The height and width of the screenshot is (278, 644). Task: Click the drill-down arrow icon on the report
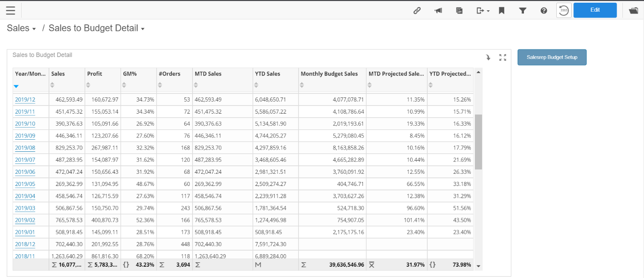[488, 57]
